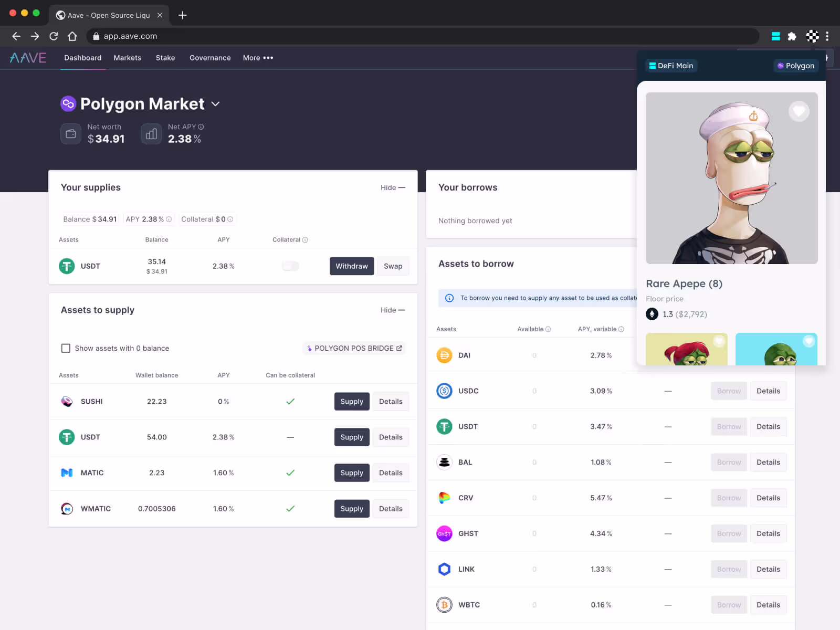Select the Aave browser tab
The height and width of the screenshot is (630, 840).
click(x=109, y=15)
